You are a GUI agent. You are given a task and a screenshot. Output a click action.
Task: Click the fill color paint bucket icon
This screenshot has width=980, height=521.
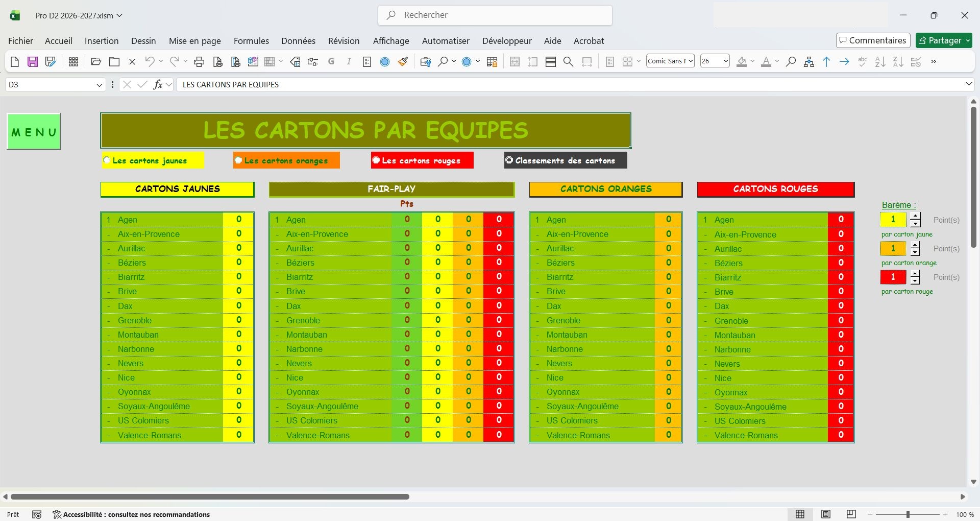[x=742, y=62]
